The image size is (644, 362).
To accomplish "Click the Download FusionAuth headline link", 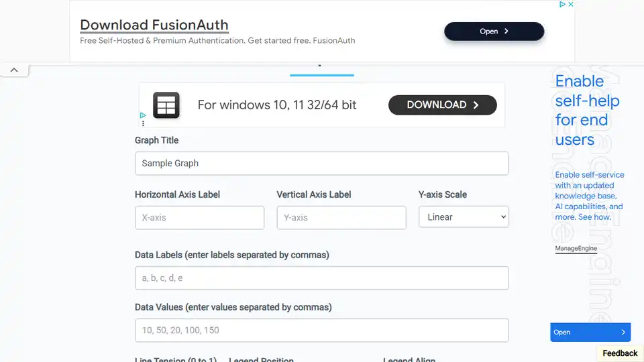I will point(154,25).
